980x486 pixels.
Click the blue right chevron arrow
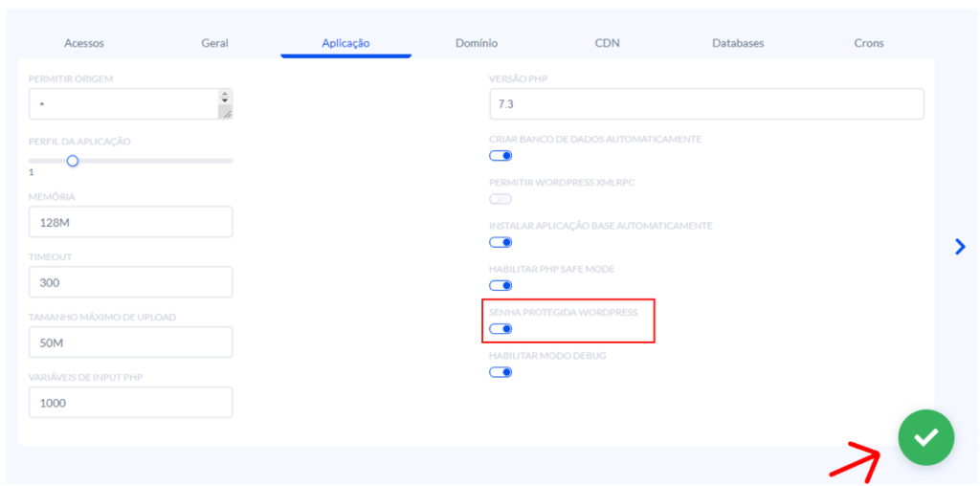click(x=960, y=247)
